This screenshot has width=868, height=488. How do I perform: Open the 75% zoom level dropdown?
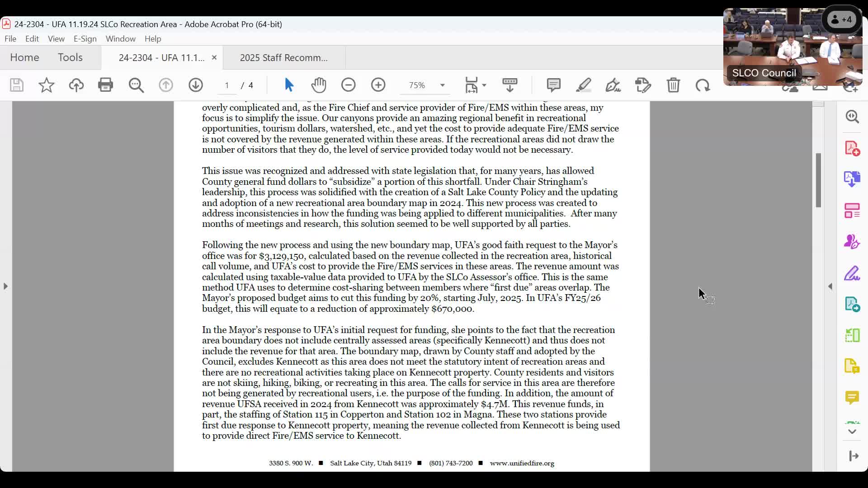pyautogui.click(x=442, y=85)
